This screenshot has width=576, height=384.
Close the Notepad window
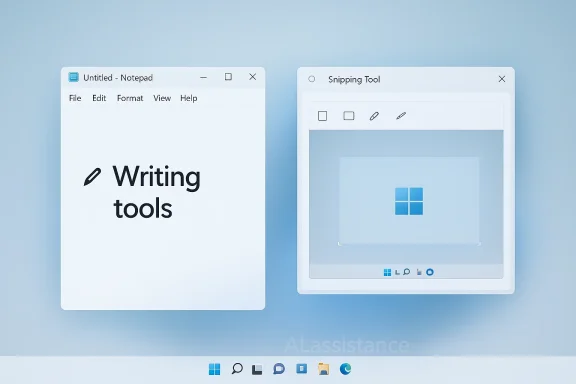[252, 76]
